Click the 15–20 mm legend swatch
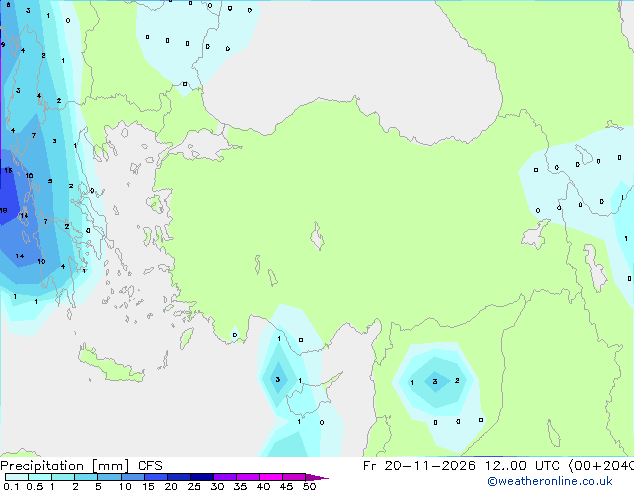634x490 pixels. [155, 477]
